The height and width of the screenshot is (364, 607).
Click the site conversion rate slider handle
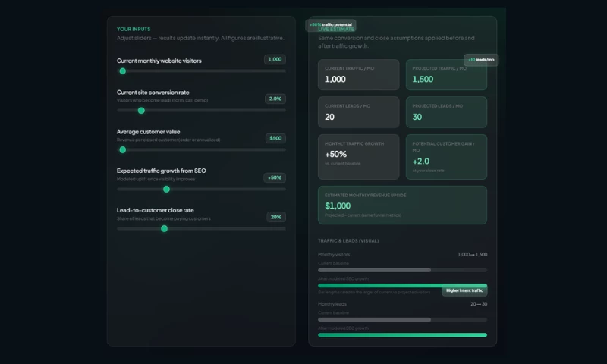141,111
